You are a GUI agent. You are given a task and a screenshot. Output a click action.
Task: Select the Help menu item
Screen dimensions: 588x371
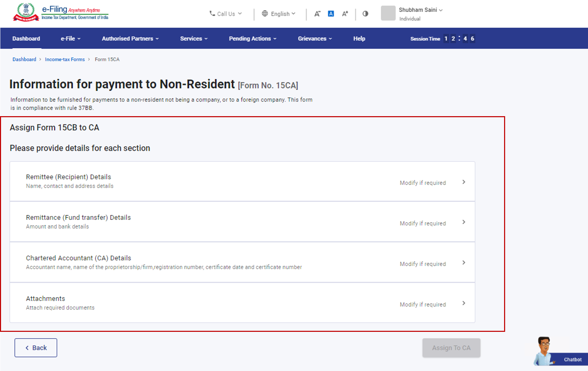pyautogui.click(x=359, y=38)
